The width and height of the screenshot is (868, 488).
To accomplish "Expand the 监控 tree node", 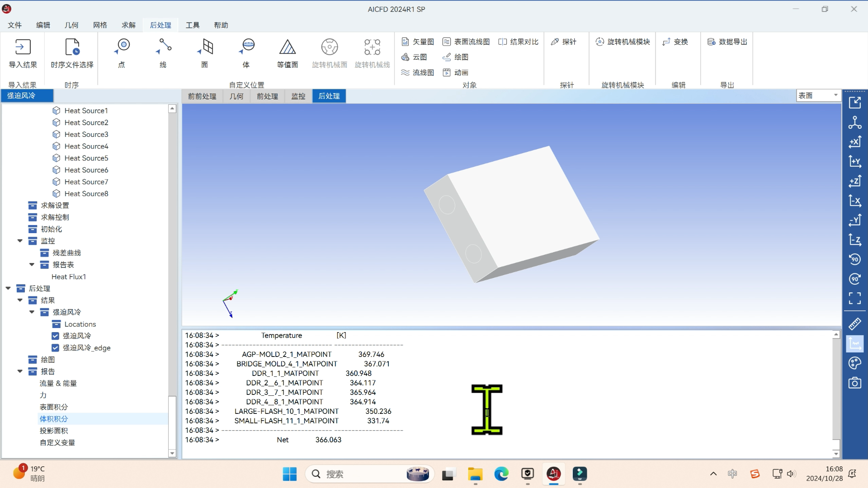I will click(20, 241).
